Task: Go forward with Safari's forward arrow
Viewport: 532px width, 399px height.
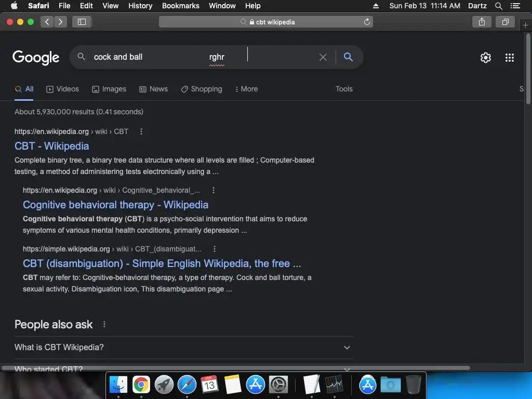Action: pyautogui.click(x=60, y=22)
